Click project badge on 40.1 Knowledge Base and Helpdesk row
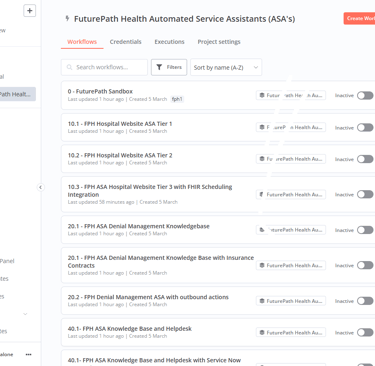This screenshot has width=375, height=366. coord(291,333)
